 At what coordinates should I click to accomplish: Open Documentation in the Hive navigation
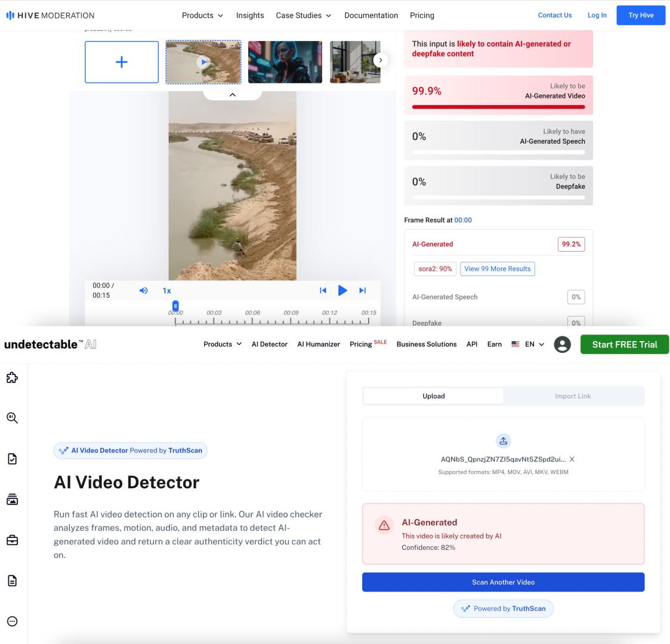pyautogui.click(x=371, y=16)
